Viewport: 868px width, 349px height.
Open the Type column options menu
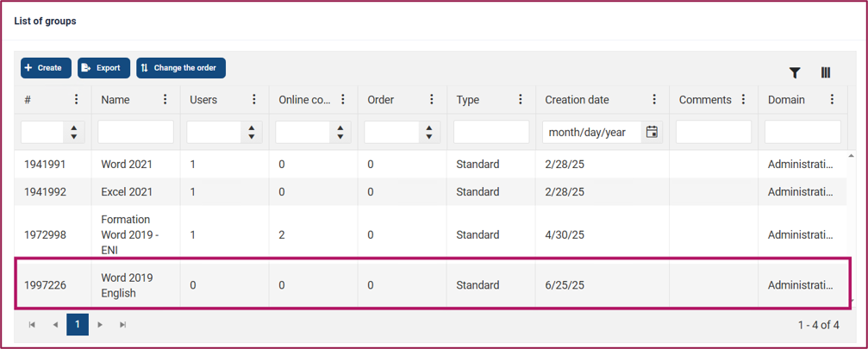point(521,100)
